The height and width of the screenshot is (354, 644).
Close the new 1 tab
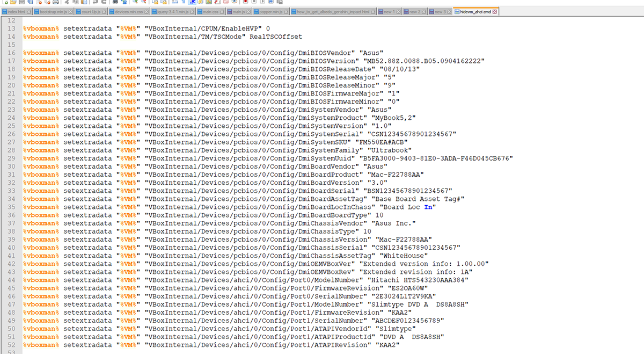pyautogui.click(x=398, y=12)
